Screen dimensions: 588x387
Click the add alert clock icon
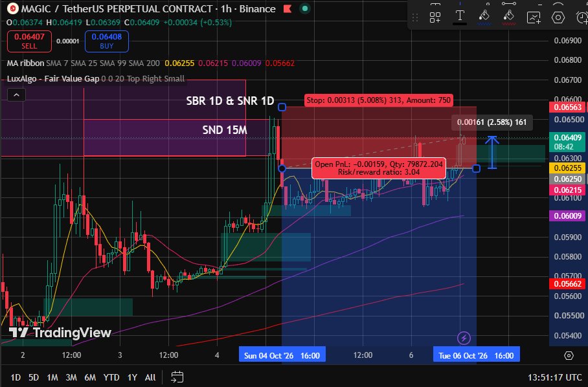click(582, 17)
